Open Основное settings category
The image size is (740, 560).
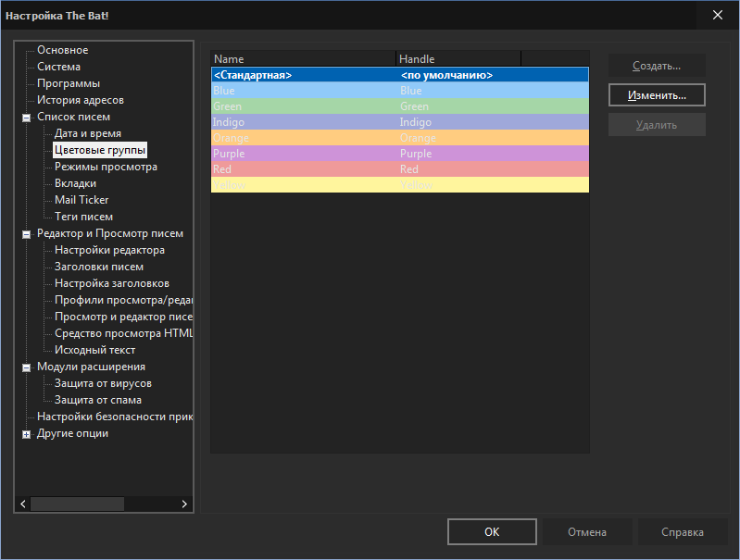pyautogui.click(x=63, y=50)
